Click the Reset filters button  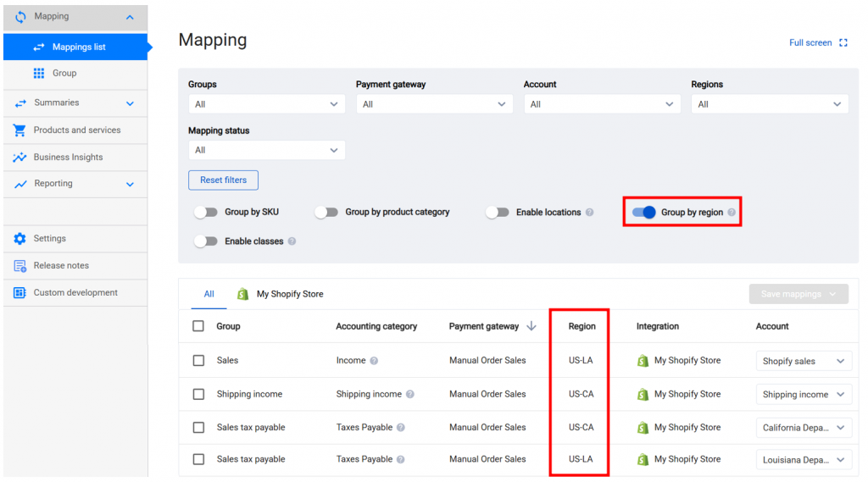click(223, 180)
